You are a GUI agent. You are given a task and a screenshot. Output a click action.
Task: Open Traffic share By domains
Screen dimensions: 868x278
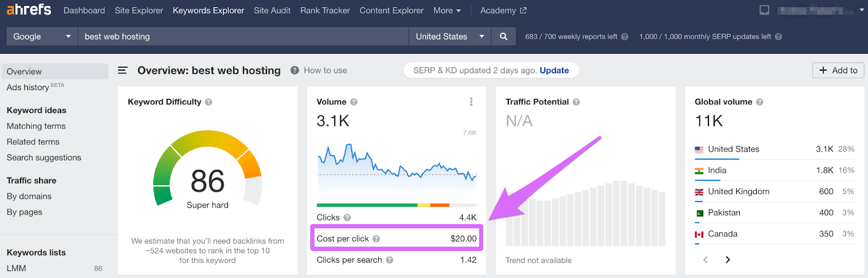[x=29, y=196]
